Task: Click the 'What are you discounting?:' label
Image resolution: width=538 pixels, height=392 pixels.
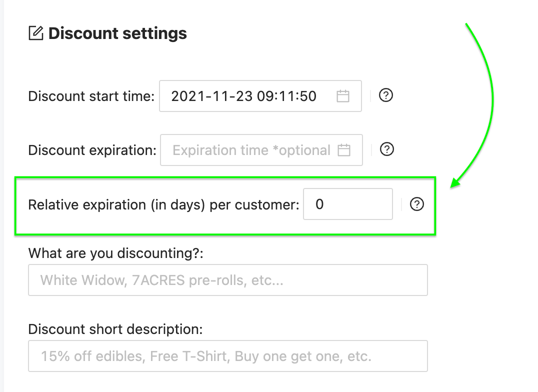Action: (115, 253)
